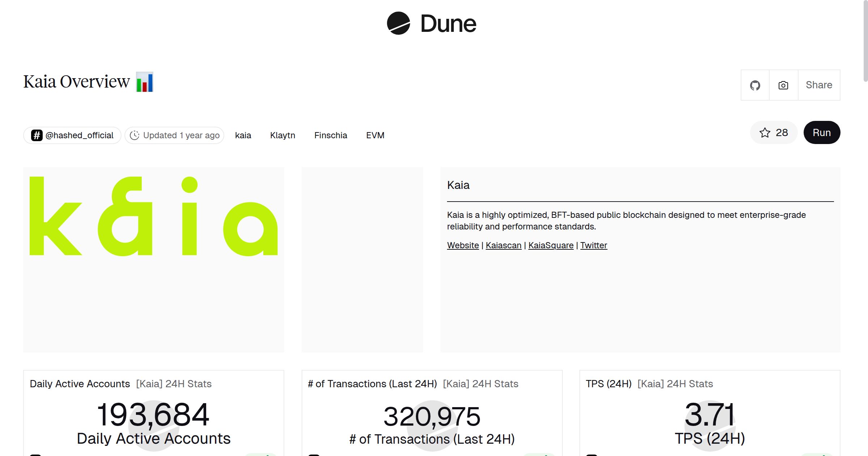Image resolution: width=868 pixels, height=456 pixels.
Task: Click the Dune logo icon
Action: coord(398,24)
